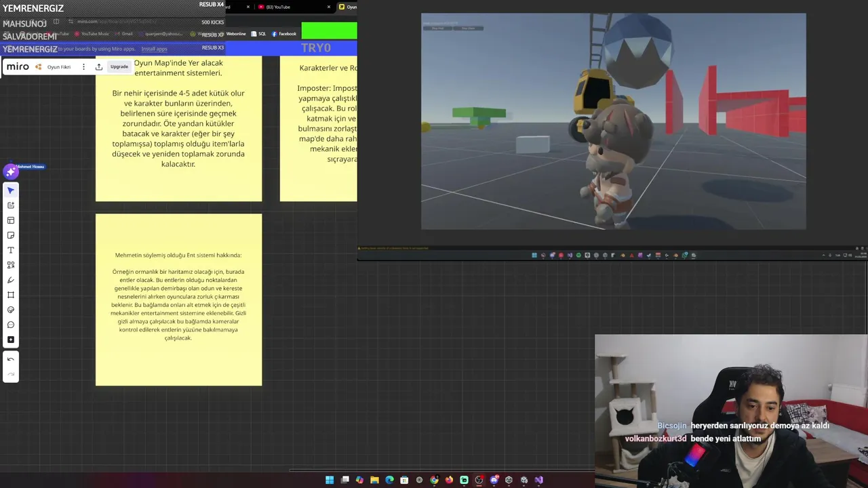This screenshot has width=868, height=488.
Task: Select the Text tool in Miro toolbar
Action: click(x=11, y=250)
